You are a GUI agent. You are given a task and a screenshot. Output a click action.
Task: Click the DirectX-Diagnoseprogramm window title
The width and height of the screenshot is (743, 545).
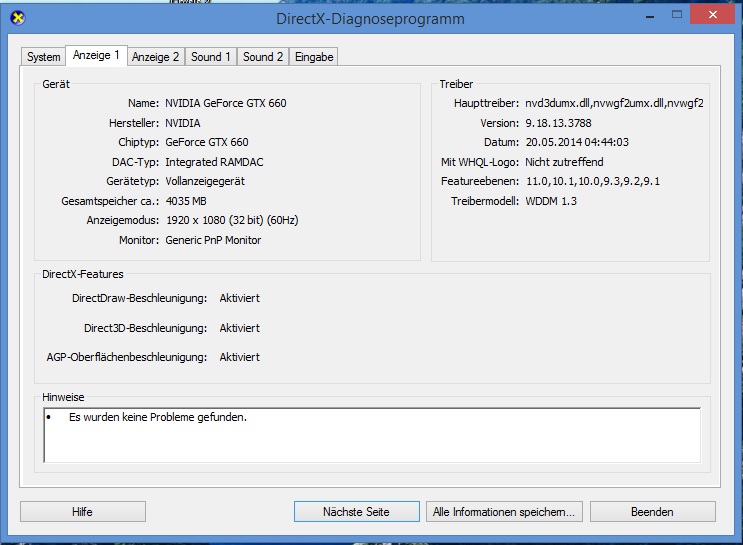pos(370,19)
